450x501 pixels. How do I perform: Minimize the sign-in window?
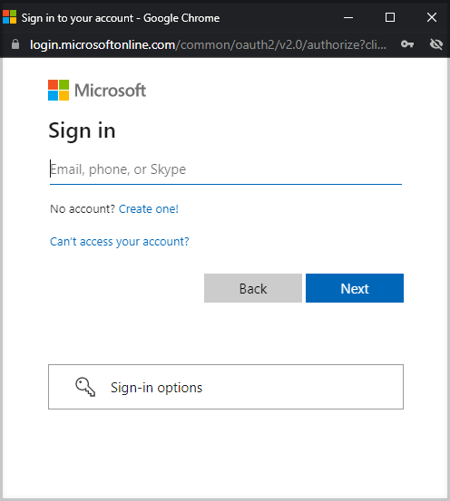point(348,17)
